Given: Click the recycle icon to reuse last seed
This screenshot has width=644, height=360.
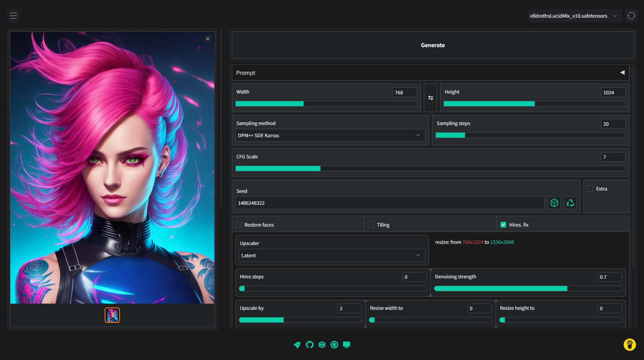Looking at the screenshot, I should pos(570,203).
